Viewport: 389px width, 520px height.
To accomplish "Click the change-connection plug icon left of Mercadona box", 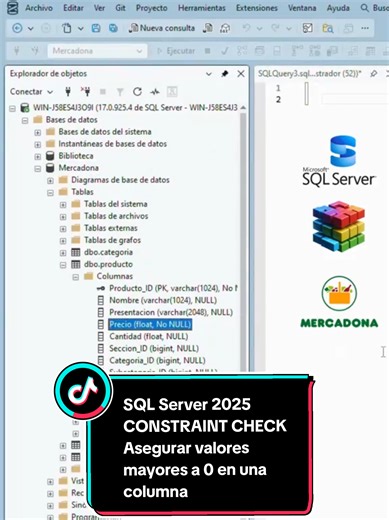I will [35, 51].
